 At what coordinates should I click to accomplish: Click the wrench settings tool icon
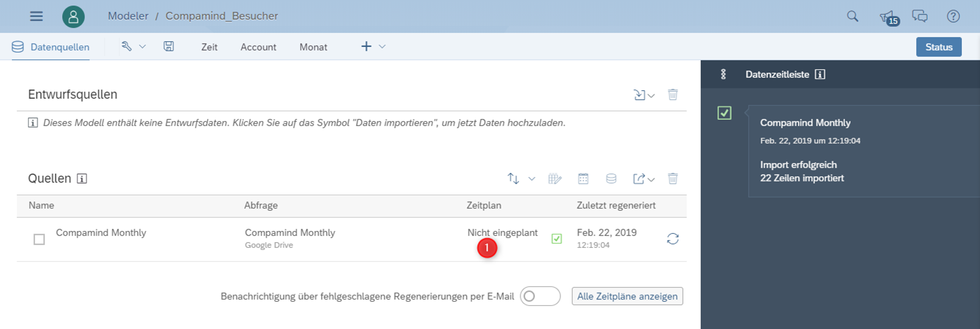click(x=127, y=46)
